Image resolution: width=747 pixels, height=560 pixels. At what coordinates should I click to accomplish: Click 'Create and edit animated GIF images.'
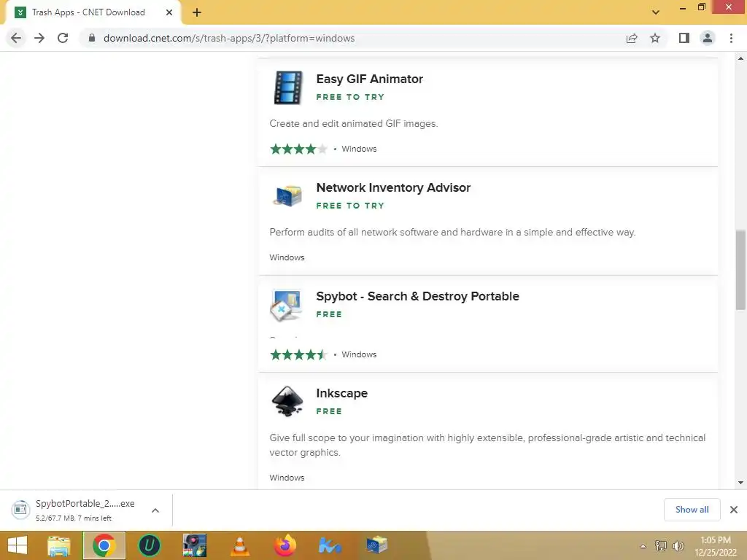point(354,124)
